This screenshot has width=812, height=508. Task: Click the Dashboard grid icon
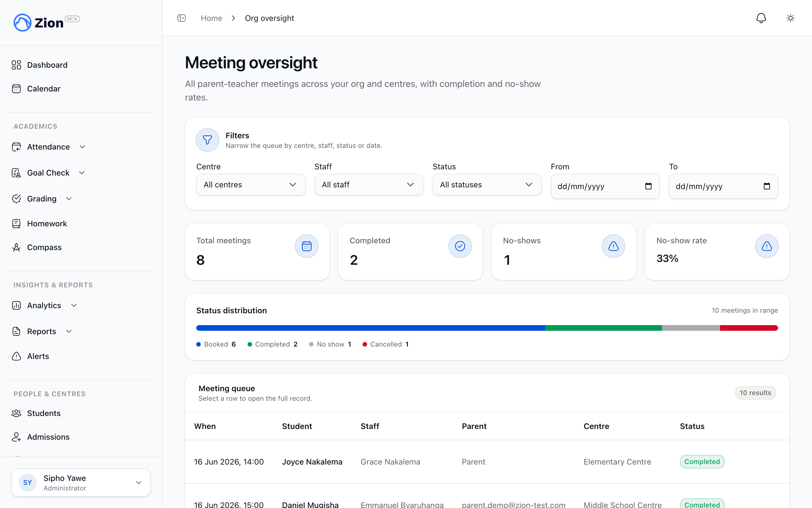click(x=16, y=65)
